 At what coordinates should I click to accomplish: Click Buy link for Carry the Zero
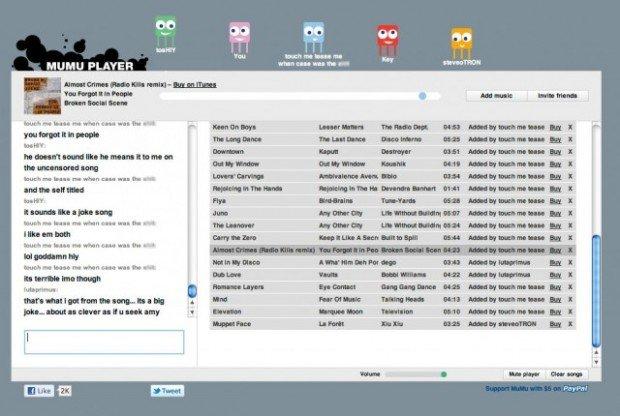point(555,238)
